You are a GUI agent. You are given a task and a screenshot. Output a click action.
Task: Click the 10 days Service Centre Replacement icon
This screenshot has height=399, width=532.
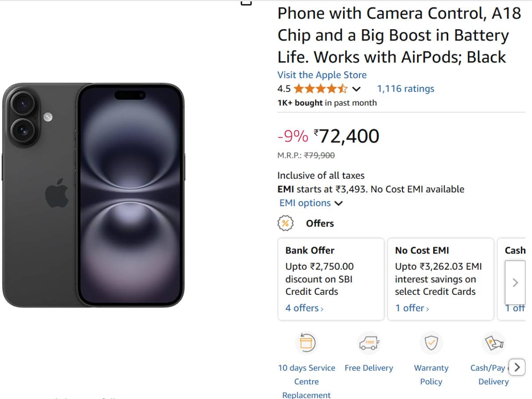[306, 343]
